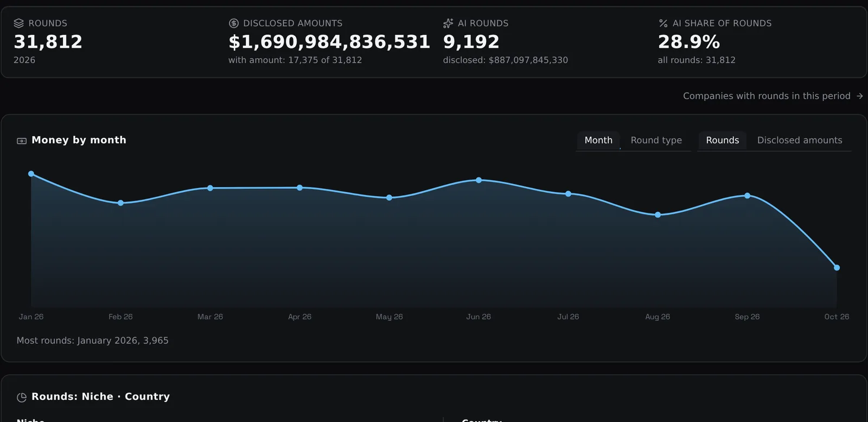Select the Apr 26 data point
This screenshot has width=868, height=422.
(299, 187)
